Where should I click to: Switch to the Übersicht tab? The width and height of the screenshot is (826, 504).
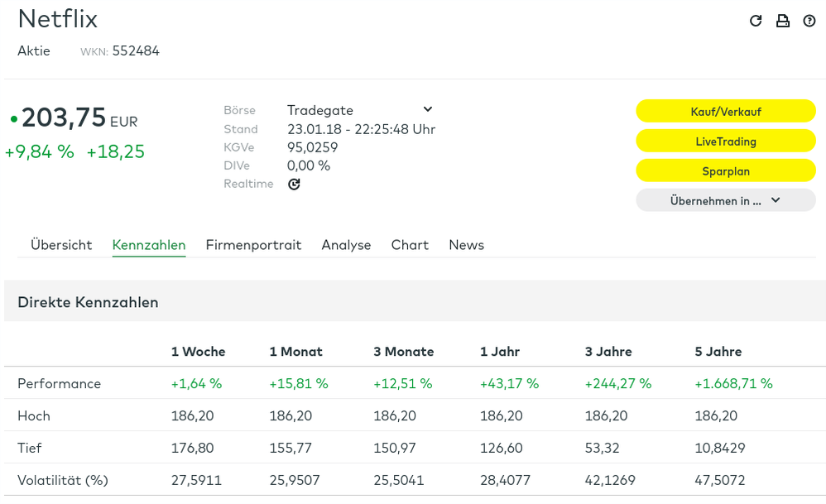pos(61,245)
